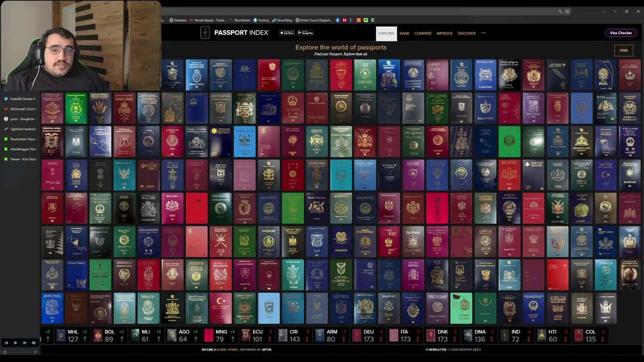
Task: Click the download icon at sidebar bottom
Action: (5, 352)
